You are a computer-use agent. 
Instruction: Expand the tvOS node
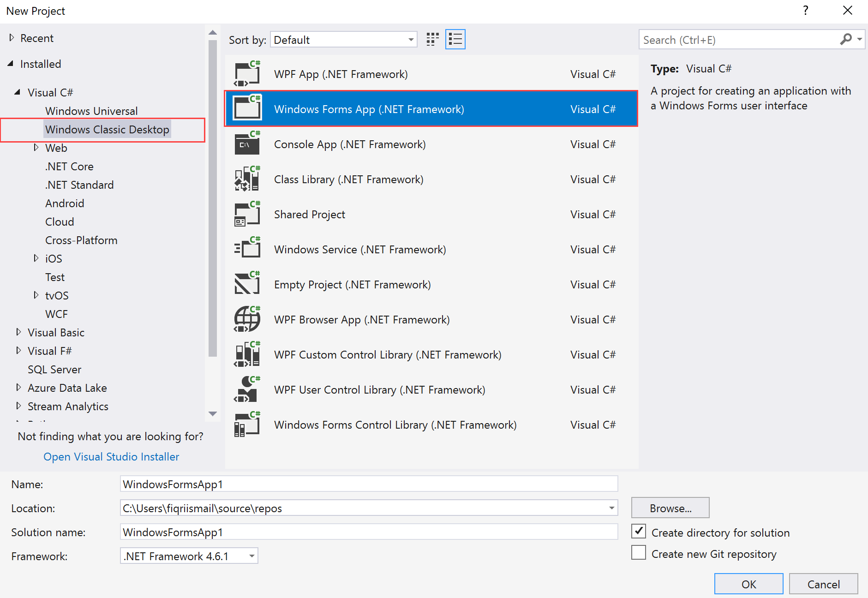(36, 295)
